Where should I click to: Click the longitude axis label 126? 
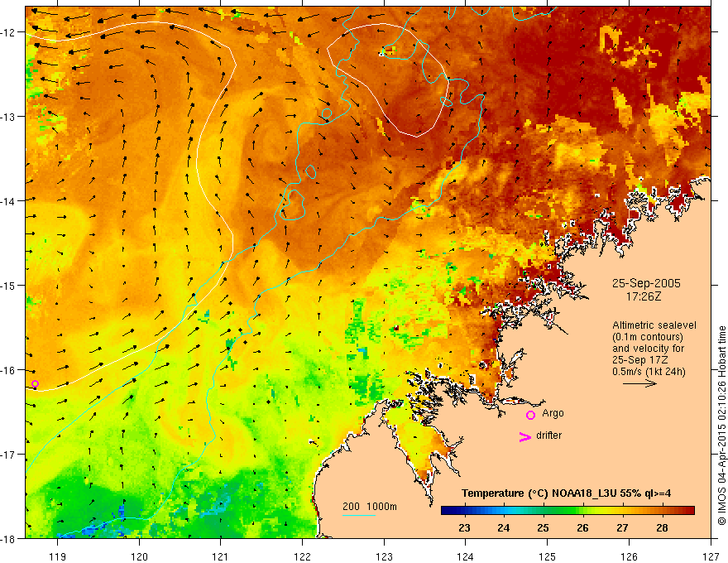tap(629, 556)
